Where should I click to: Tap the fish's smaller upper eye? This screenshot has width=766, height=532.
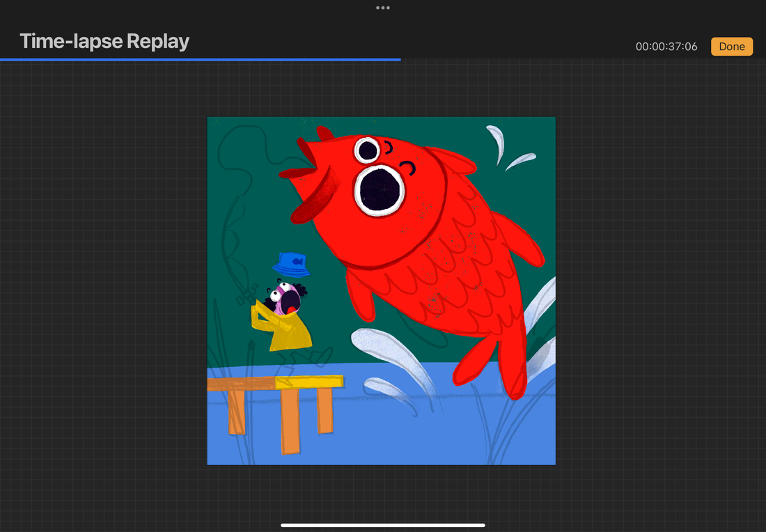pos(367,149)
